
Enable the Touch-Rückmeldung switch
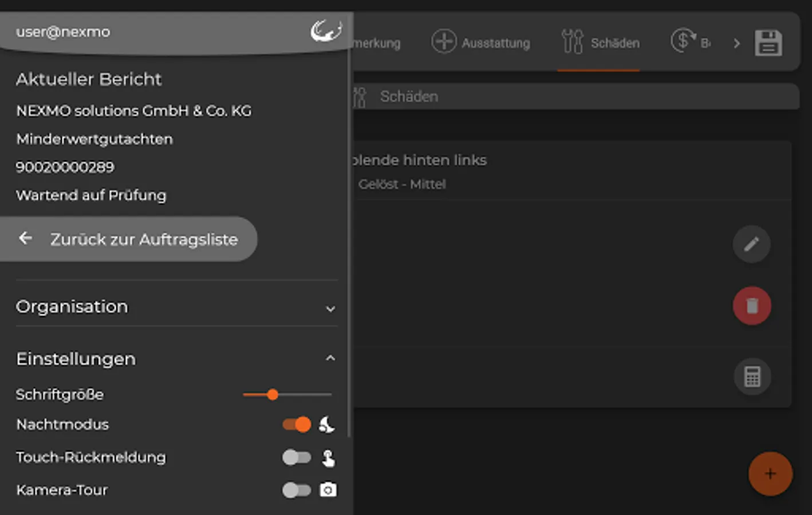(297, 457)
